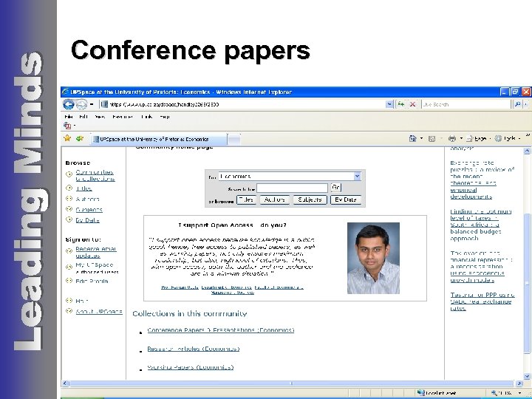The height and width of the screenshot is (399, 532).
Task: Open Research Articles (Economics) link
Action: click(x=193, y=349)
